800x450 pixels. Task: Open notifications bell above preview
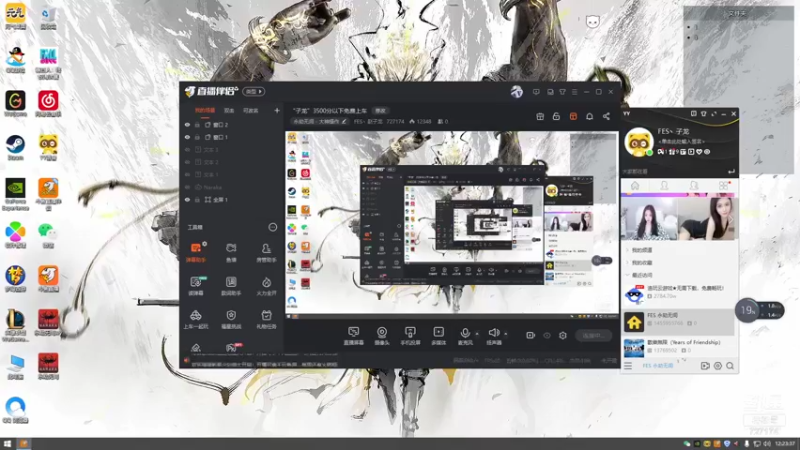(x=589, y=116)
